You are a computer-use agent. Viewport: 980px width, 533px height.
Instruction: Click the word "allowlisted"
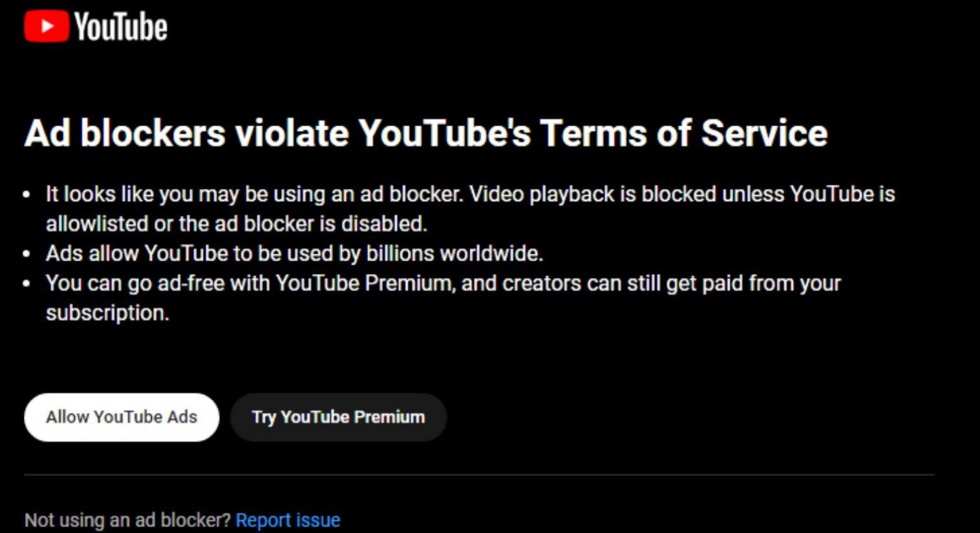coord(97,224)
